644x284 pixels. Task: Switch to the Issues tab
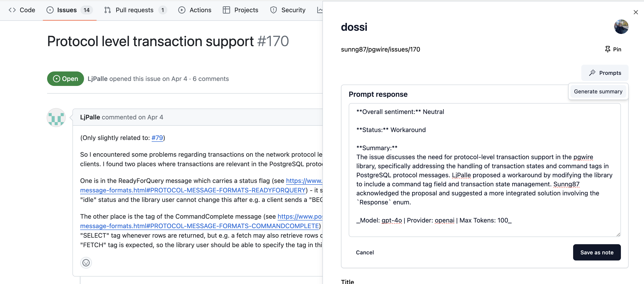pos(70,10)
